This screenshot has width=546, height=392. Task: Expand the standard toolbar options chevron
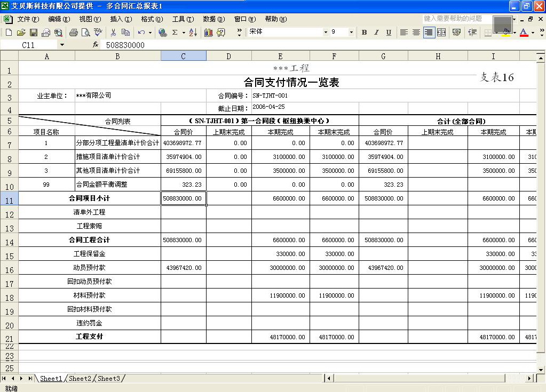[239, 33]
